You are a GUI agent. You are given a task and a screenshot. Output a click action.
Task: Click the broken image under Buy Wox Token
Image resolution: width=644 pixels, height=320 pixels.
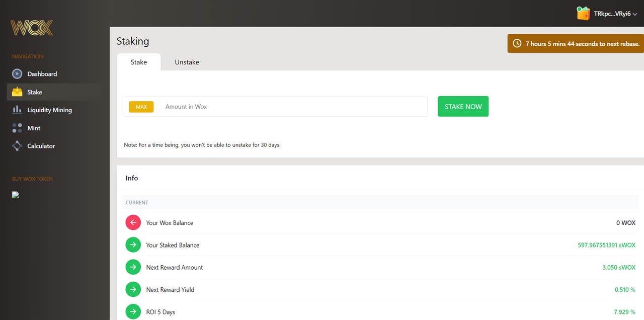(16, 195)
